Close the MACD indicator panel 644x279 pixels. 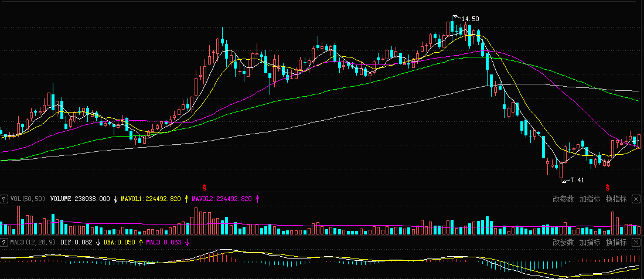coord(636,242)
